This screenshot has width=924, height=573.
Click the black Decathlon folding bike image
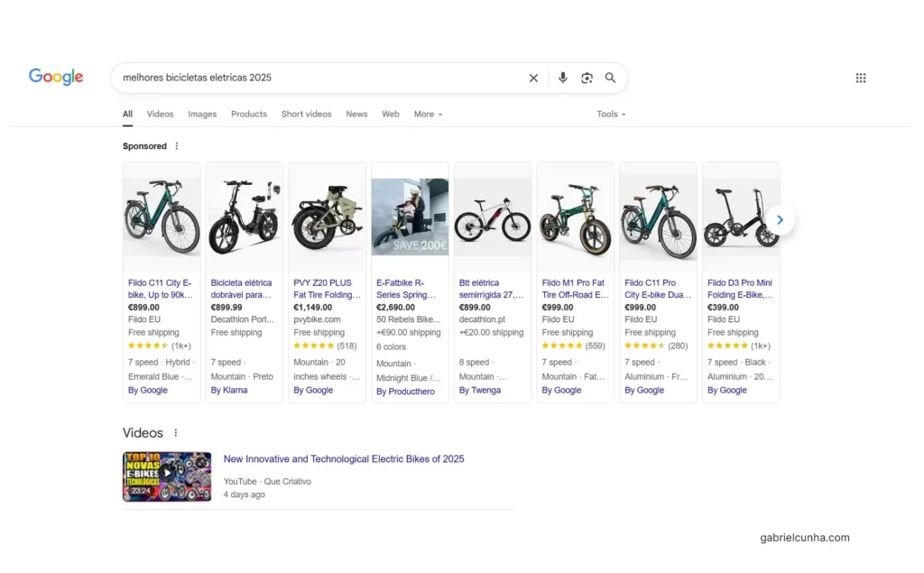[245, 217]
